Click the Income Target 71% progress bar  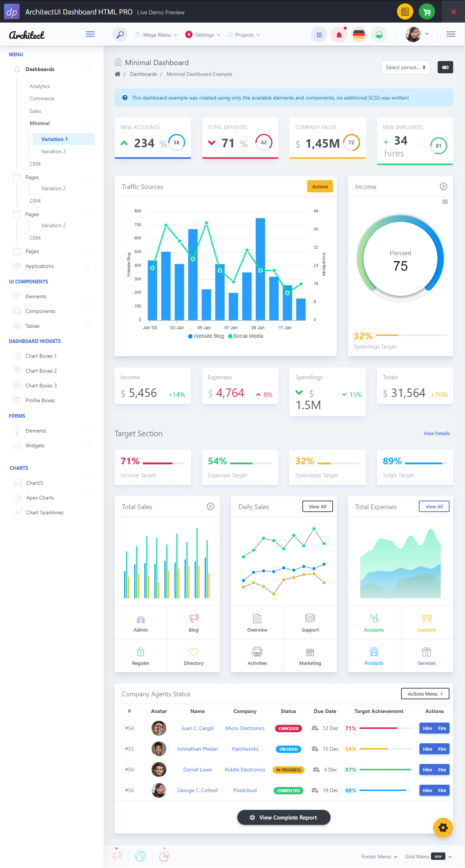164,463
